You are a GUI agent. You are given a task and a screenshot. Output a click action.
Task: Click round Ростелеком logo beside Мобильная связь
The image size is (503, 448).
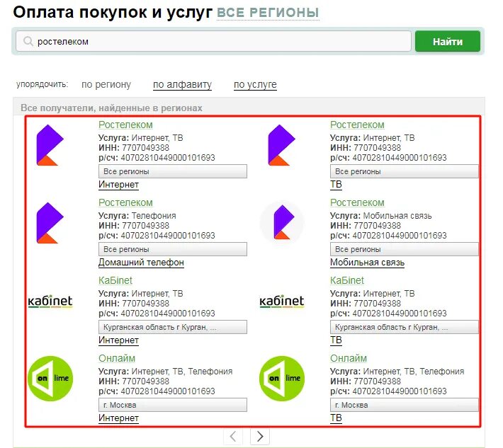click(282, 222)
